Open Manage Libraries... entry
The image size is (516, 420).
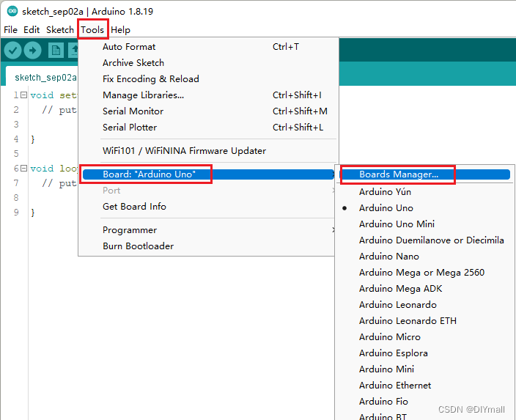click(208, 95)
